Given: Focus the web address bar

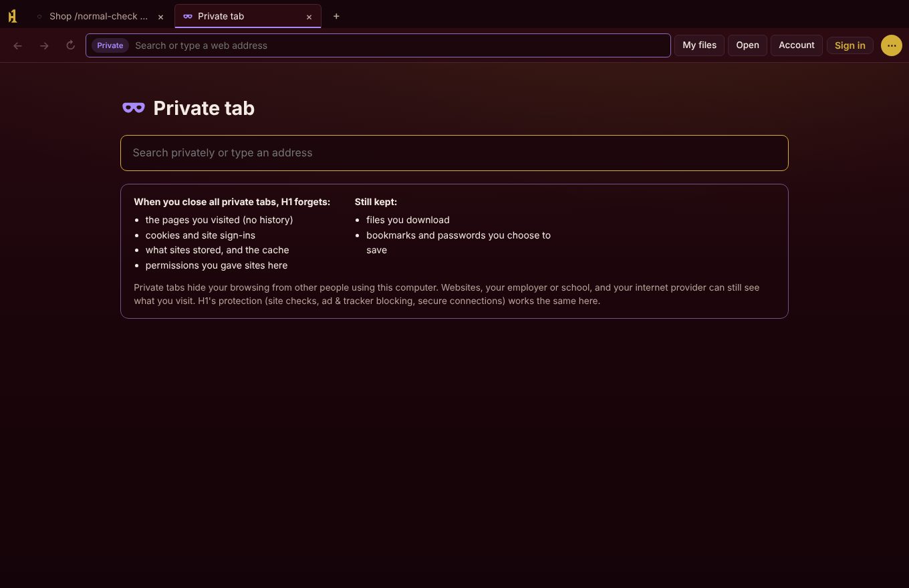Looking at the screenshot, I should (378, 45).
